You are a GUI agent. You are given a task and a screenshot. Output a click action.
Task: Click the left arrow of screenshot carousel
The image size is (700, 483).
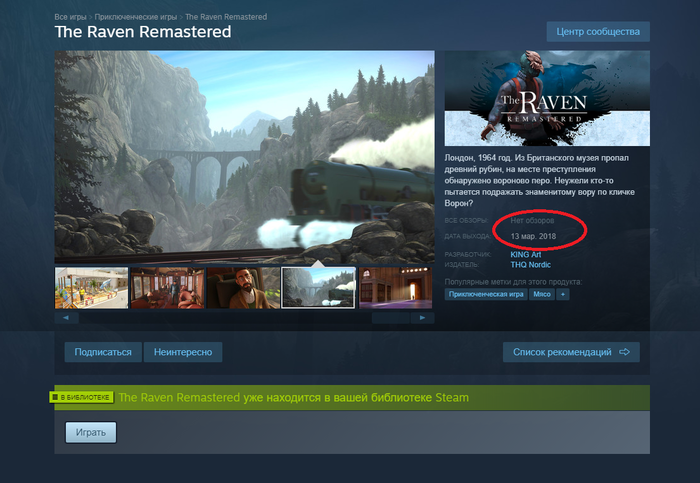click(67, 318)
